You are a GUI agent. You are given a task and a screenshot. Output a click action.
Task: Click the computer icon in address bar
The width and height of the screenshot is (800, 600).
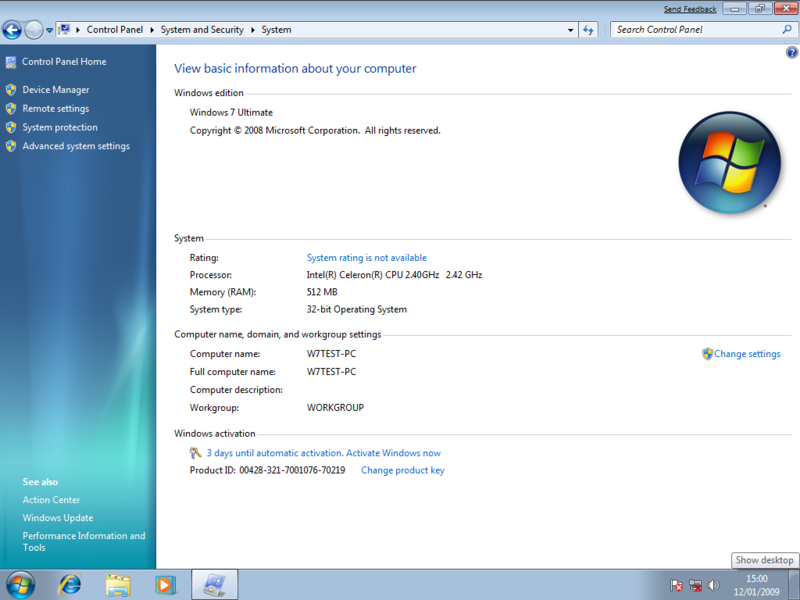[64, 30]
